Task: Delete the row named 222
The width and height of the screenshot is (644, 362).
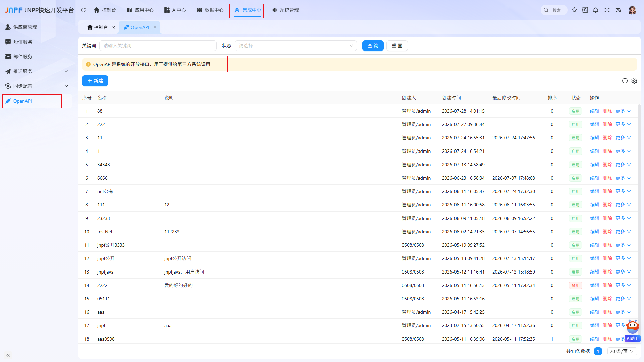Action: click(607, 124)
